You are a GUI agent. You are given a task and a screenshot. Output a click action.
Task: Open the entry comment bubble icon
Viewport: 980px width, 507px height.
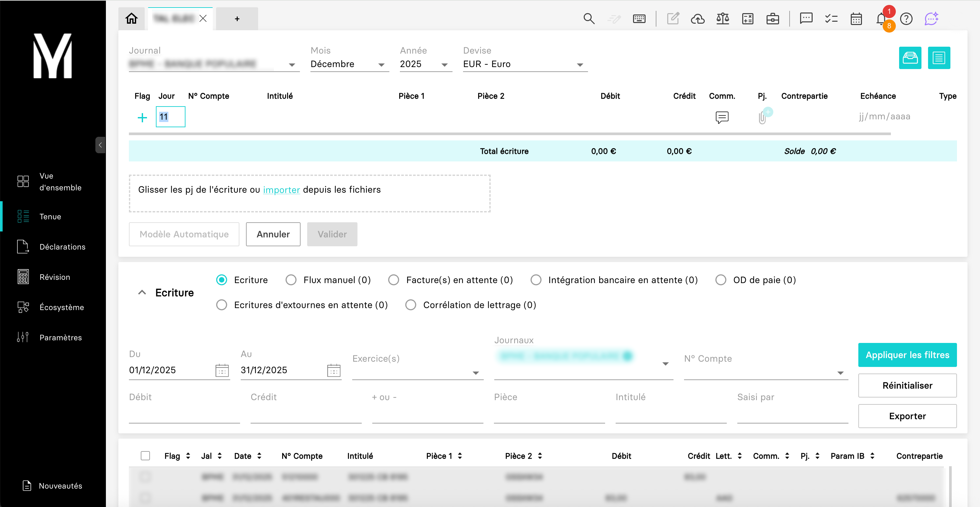pyautogui.click(x=722, y=117)
